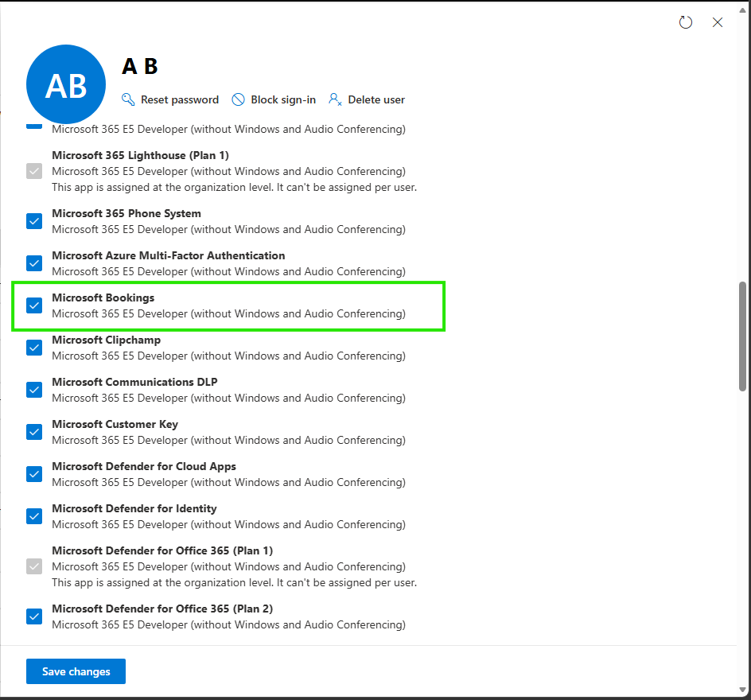Uncheck Microsoft 365 Phone System
This screenshot has height=700, width=751.
[x=34, y=221]
